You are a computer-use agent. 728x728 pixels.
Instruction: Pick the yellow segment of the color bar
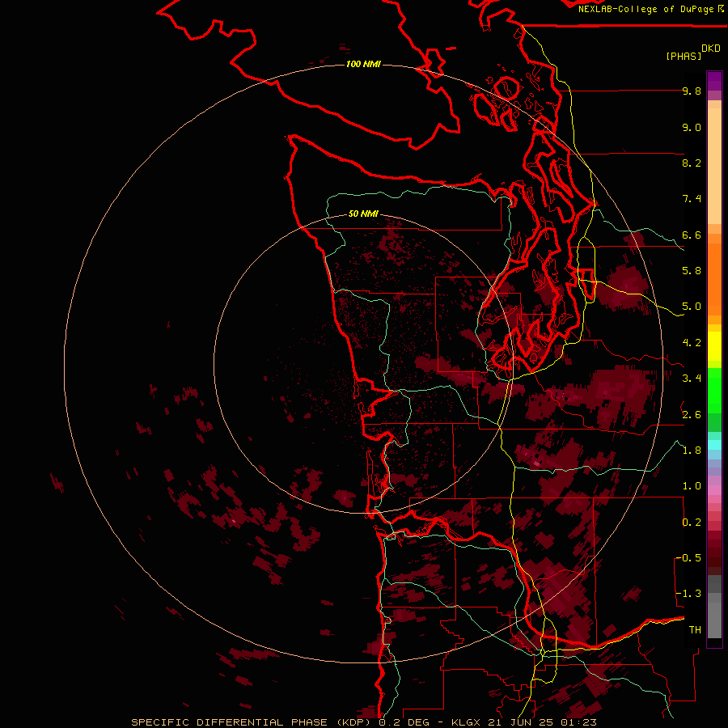pos(714,346)
